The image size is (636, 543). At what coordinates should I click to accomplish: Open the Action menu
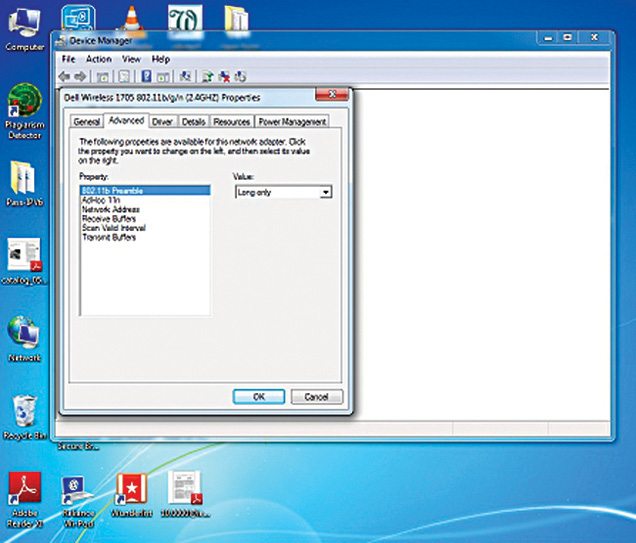[99, 59]
